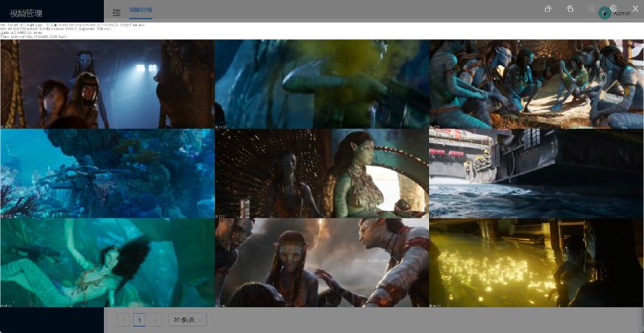This screenshot has width=644, height=333.
Task: Expand the 20条/页 page size dropdown
Action: click(x=188, y=320)
